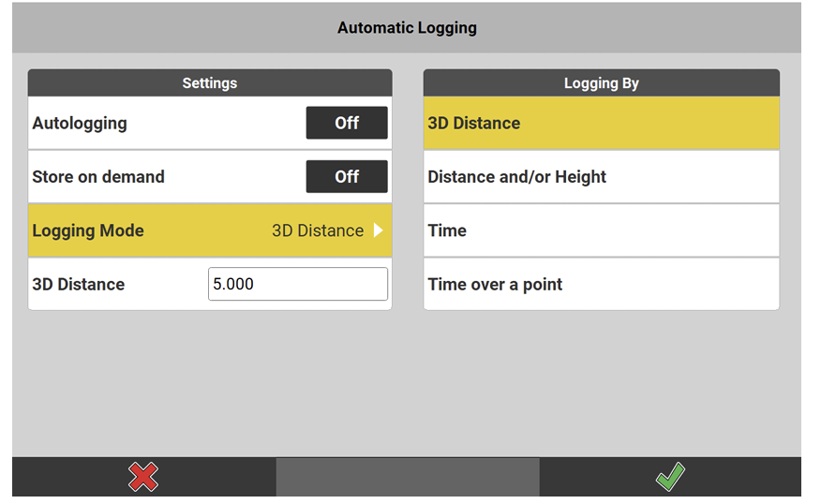
Task: Click the middle gray bottom bar segment
Action: pos(407,477)
